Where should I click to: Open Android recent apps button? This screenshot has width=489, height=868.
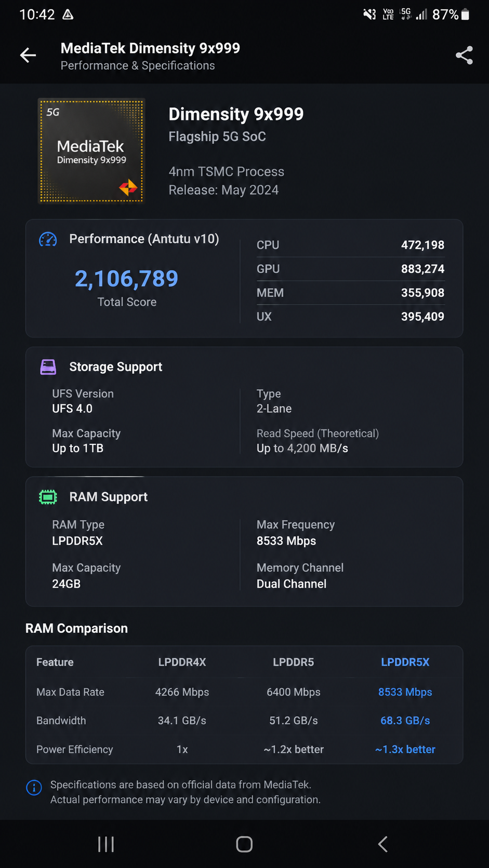(x=106, y=844)
